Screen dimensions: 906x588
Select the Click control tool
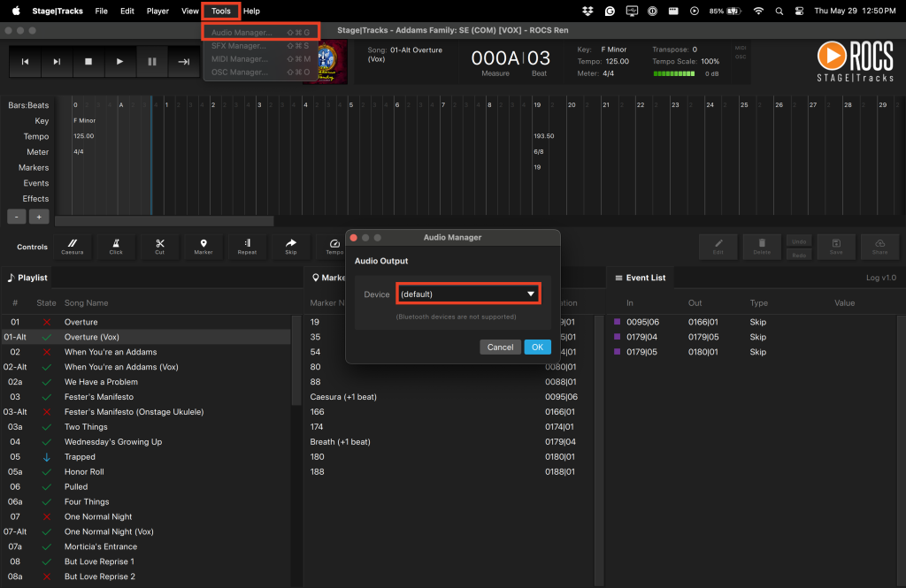point(116,247)
